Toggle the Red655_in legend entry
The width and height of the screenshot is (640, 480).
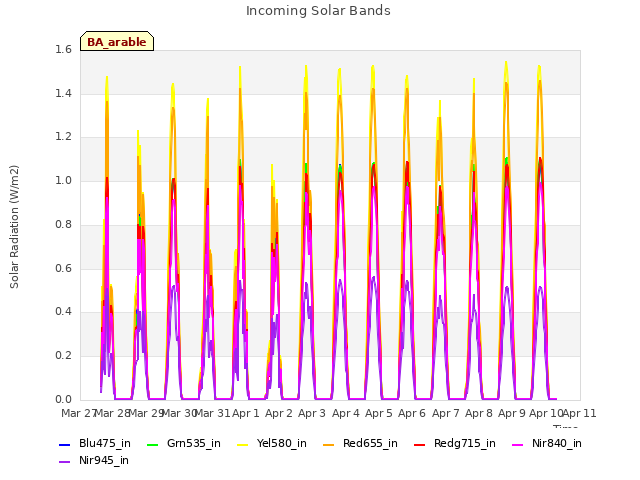(x=360, y=443)
